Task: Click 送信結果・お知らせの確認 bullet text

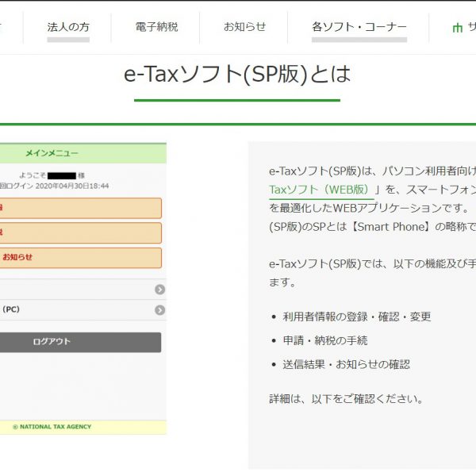Action: point(346,364)
